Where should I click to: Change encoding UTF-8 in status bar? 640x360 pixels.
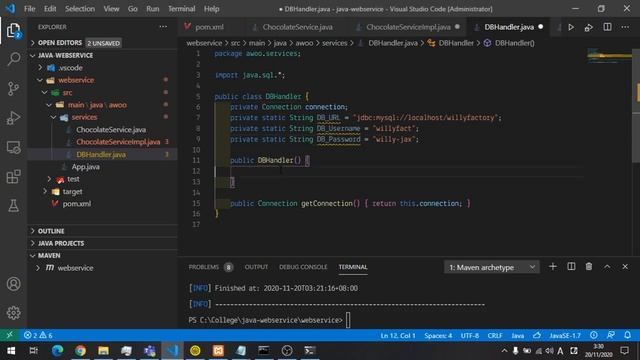pos(470,336)
